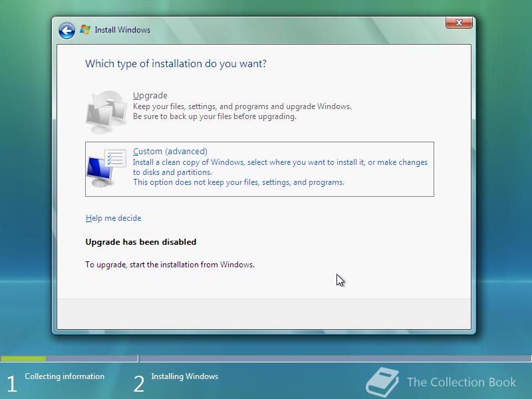532x399 pixels.
Task: Click the step 2 numeral indicator
Action: [x=140, y=380]
